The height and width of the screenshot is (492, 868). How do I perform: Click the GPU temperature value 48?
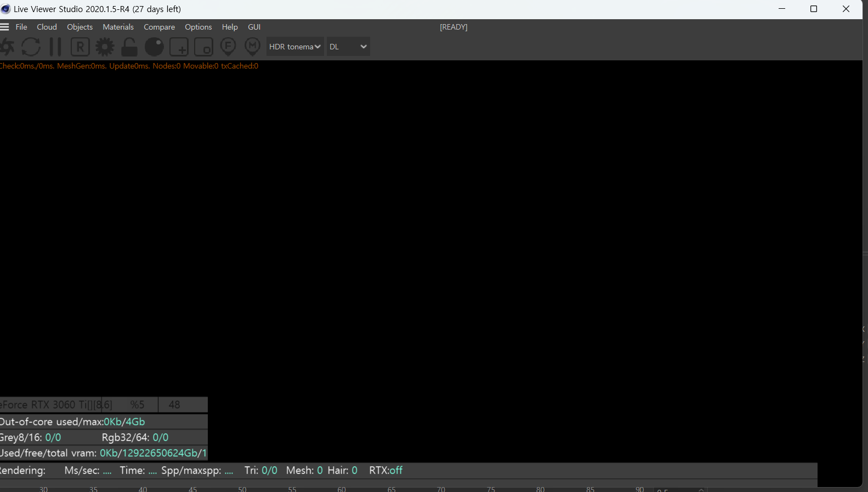coord(174,405)
